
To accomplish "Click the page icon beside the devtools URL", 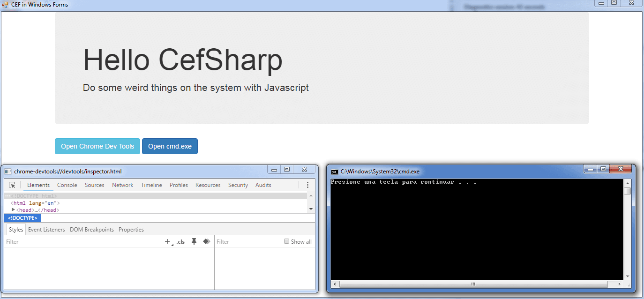I will point(7,171).
